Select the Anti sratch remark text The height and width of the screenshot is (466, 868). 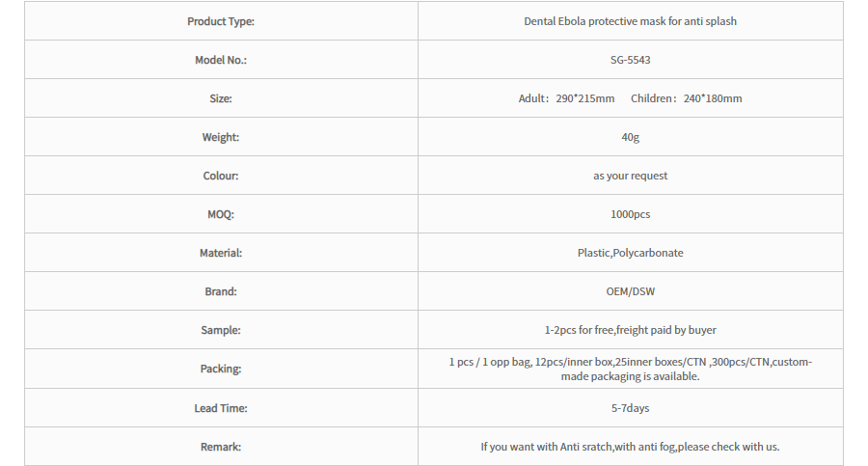click(630, 447)
